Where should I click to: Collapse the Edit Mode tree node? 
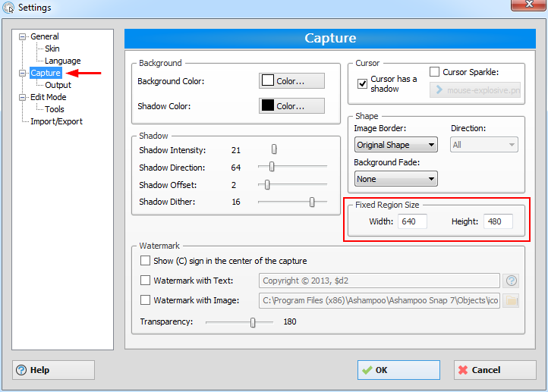click(x=22, y=97)
